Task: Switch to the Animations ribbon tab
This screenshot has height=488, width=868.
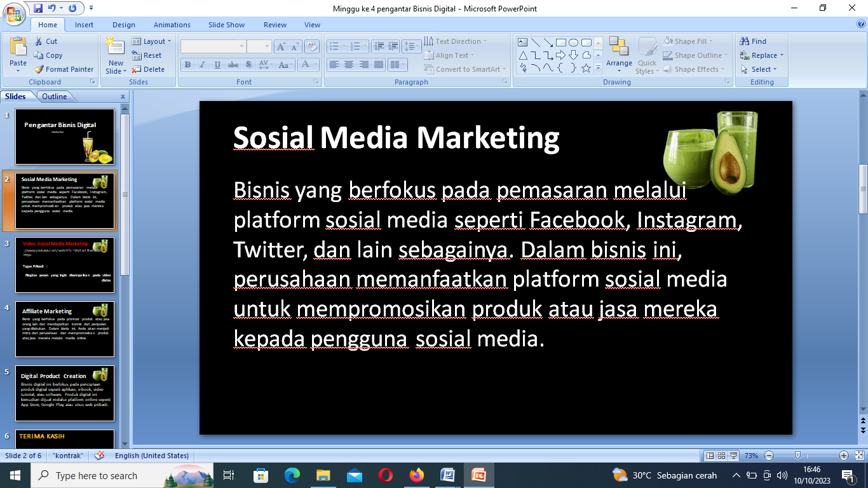Action: tap(172, 25)
